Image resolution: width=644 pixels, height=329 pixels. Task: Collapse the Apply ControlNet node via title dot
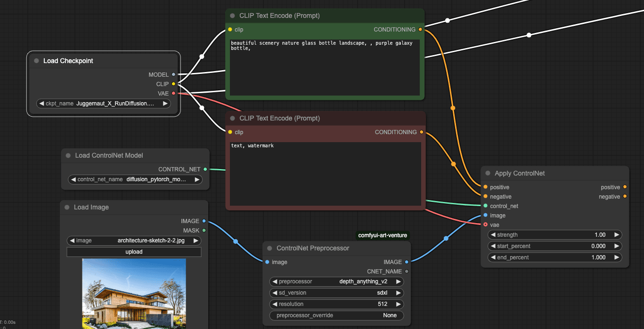(488, 173)
